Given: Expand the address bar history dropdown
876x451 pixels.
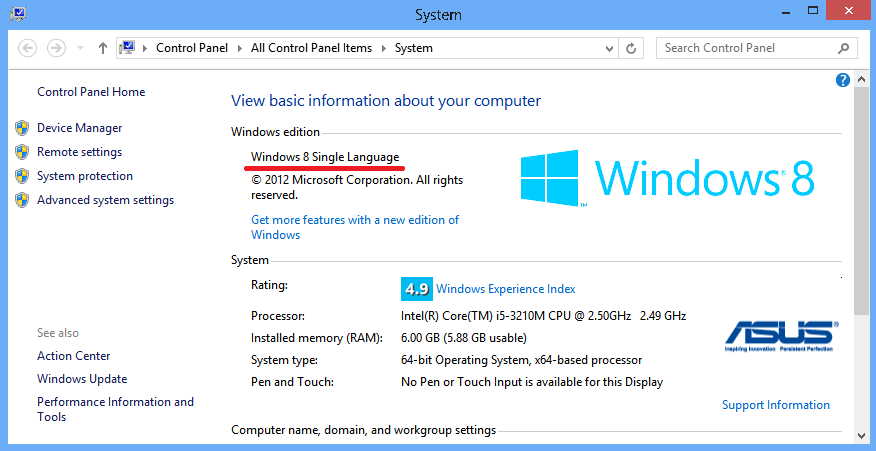Looking at the screenshot, I should pos(606,48).
